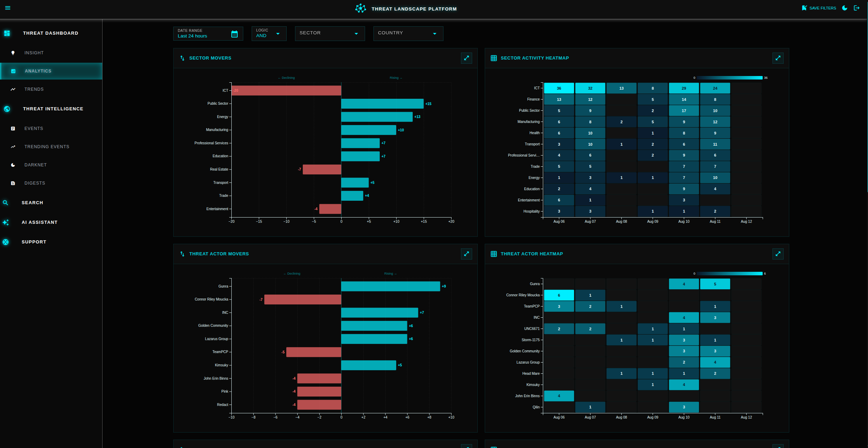Open the Sector filter dropdown

coord(330,34)
